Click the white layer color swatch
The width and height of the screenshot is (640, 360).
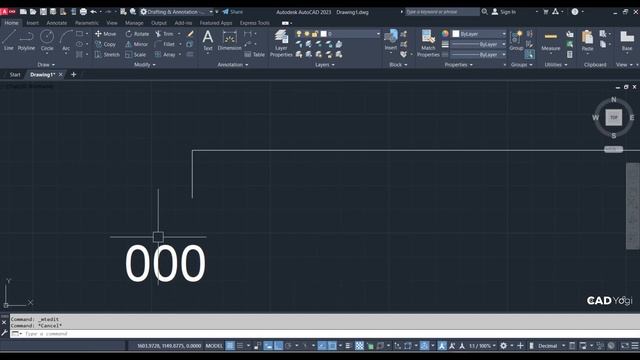(324, 34)
